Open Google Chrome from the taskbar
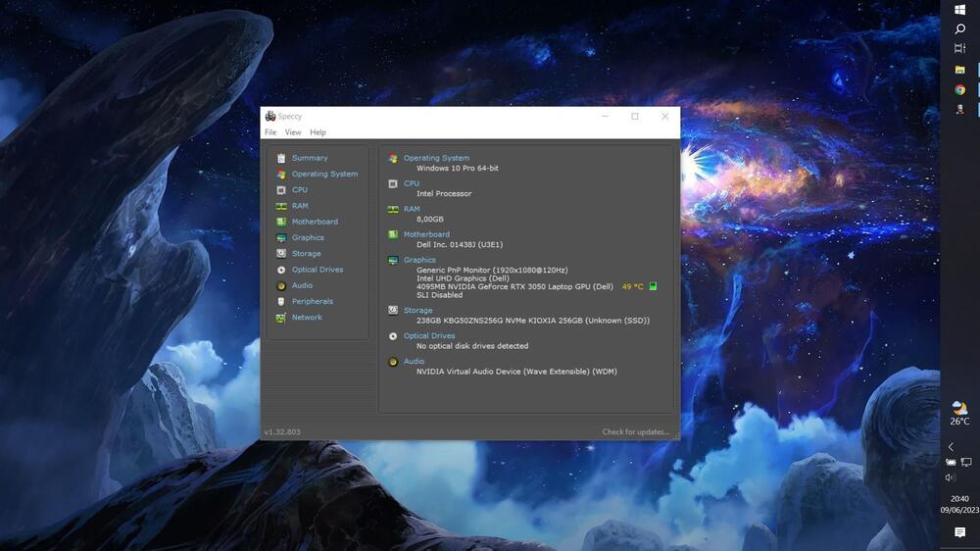 960,89
